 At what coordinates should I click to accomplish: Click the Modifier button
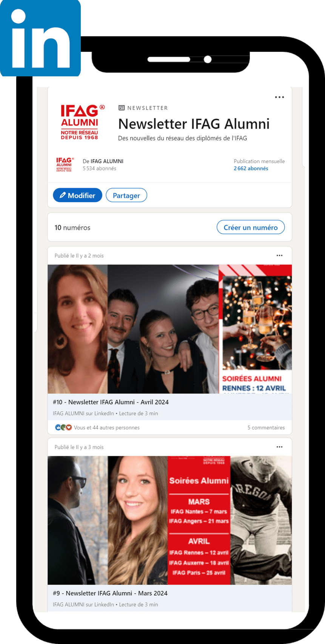[77, 195]
